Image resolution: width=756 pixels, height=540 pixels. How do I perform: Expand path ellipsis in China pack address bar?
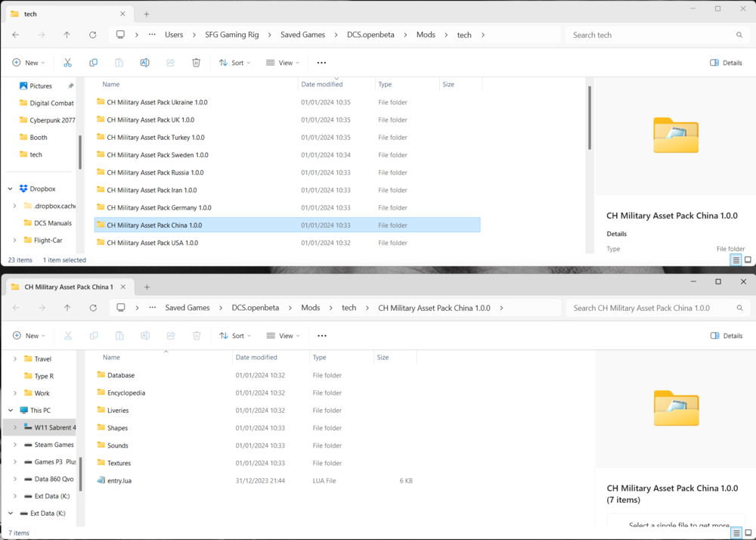coord(153,308)
